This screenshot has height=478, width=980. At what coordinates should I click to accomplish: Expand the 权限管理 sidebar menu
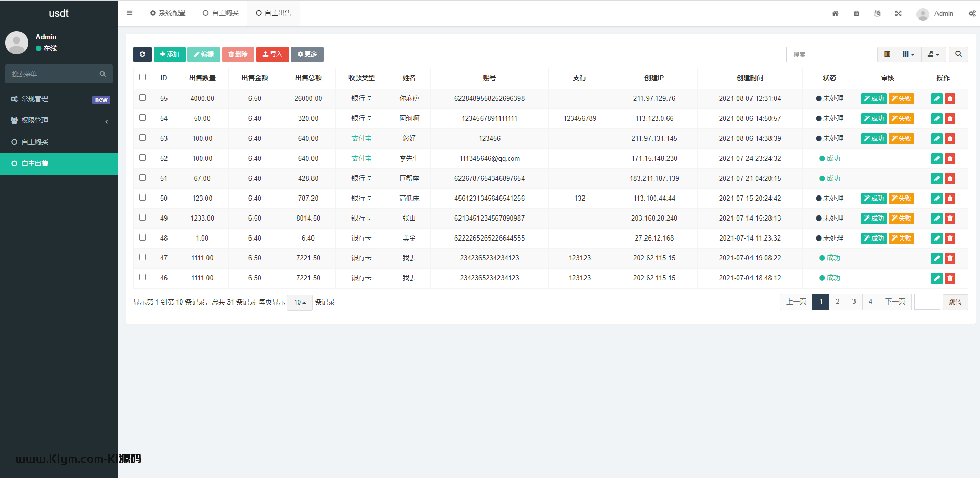(x=59, y=120)
